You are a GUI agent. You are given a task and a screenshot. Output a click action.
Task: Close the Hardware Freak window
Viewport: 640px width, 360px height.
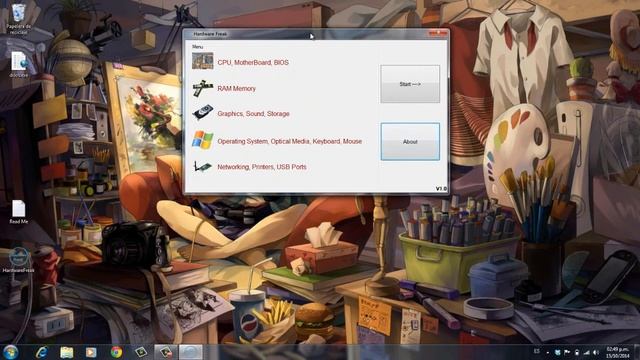(438, 33)
